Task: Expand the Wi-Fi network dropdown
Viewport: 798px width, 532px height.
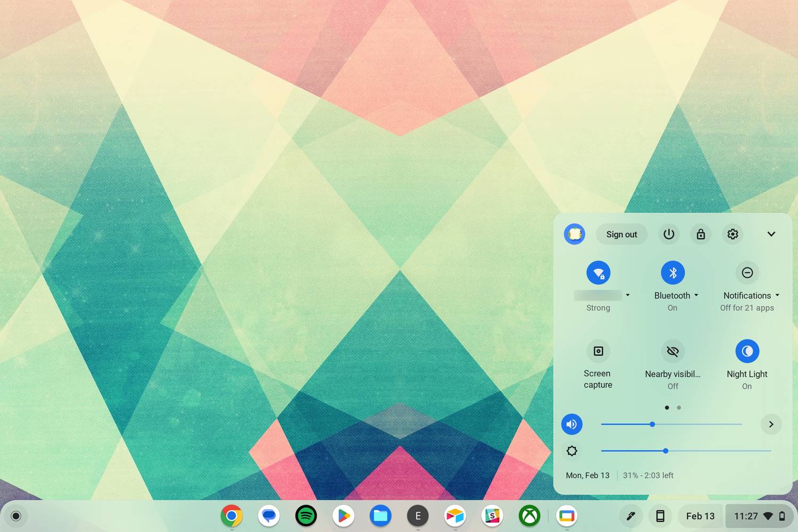Action: click(x=628, y=295)
